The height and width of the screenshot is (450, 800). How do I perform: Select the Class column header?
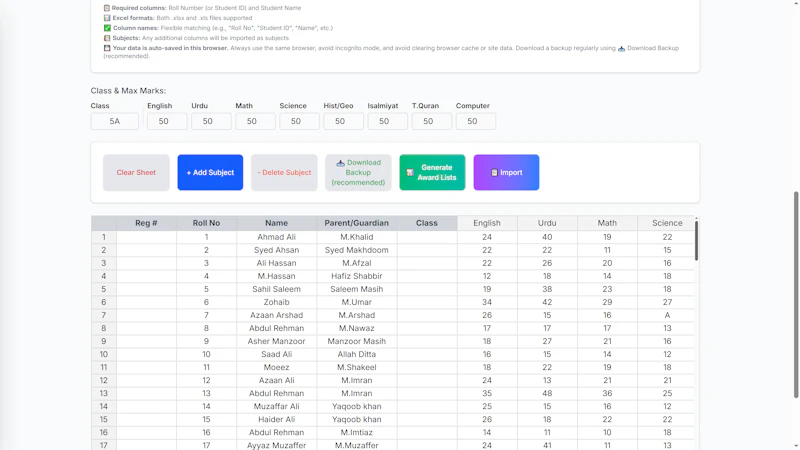pyautogui.click(x=427, y=223)
